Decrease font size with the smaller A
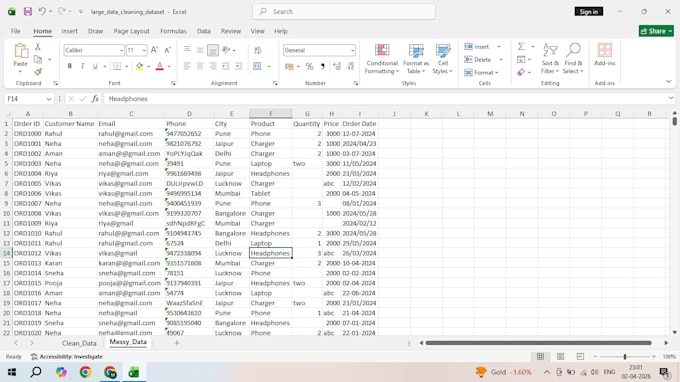The width and height of the screenshot is (680, 382). click(167, 50)
